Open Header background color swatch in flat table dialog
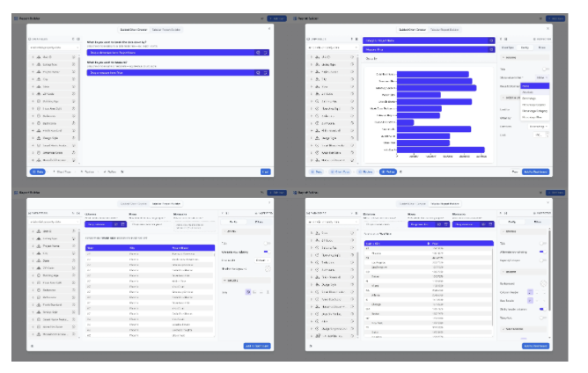 pos(268,269)
